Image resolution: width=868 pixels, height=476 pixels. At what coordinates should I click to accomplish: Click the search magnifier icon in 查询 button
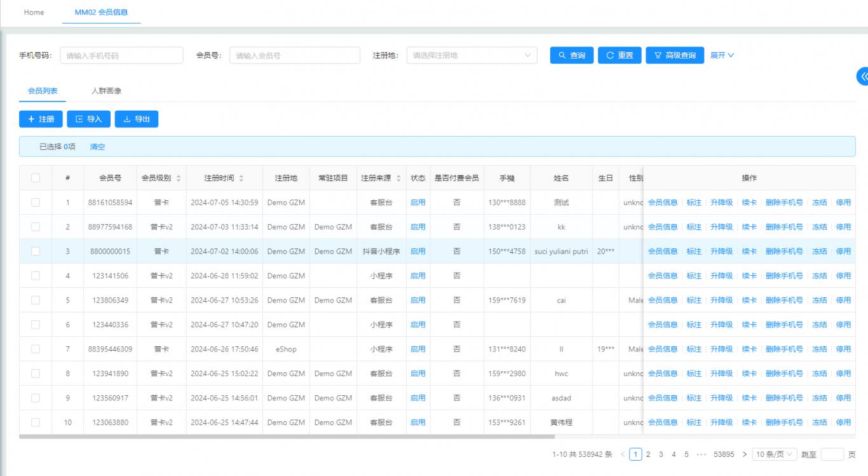[562, 55]
